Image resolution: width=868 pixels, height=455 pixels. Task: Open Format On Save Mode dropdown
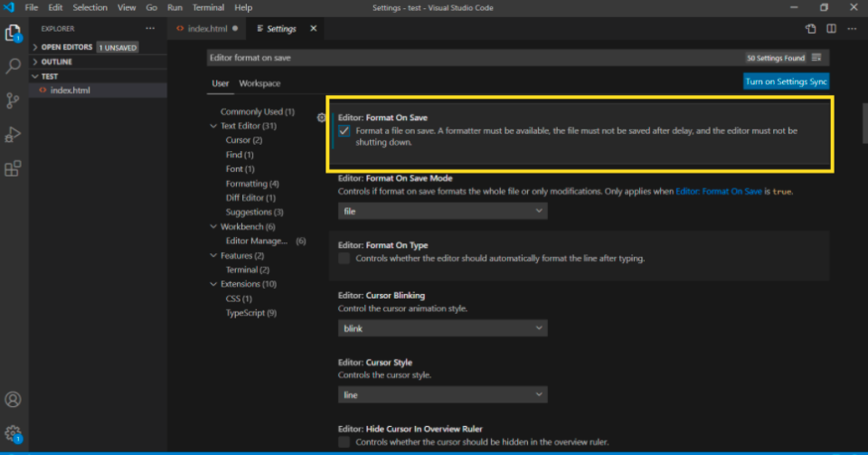tap(442, 211)
